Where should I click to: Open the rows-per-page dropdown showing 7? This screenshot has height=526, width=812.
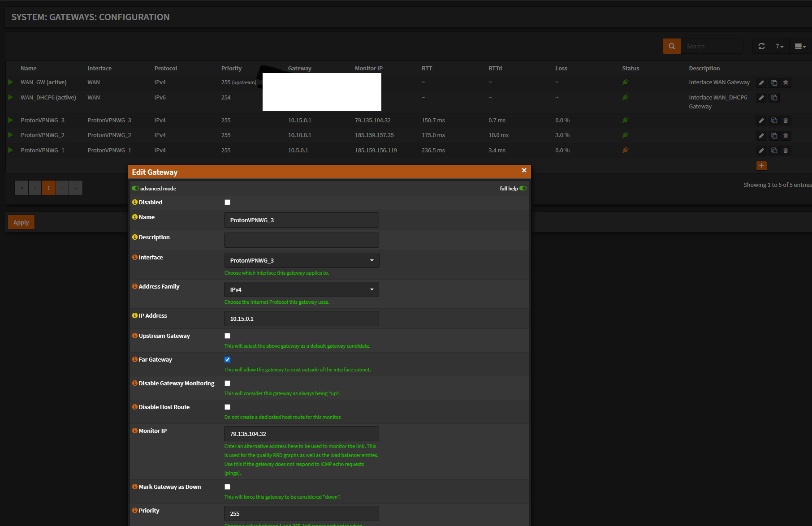(x=780, y=46)
